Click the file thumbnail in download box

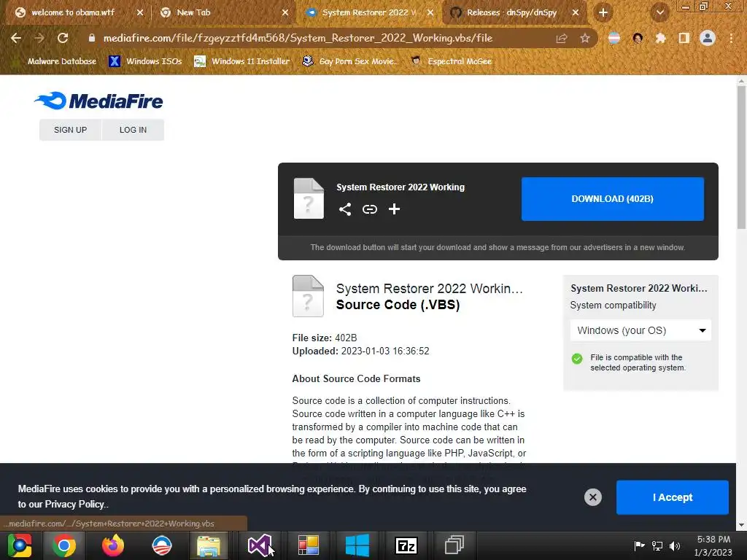309,198
